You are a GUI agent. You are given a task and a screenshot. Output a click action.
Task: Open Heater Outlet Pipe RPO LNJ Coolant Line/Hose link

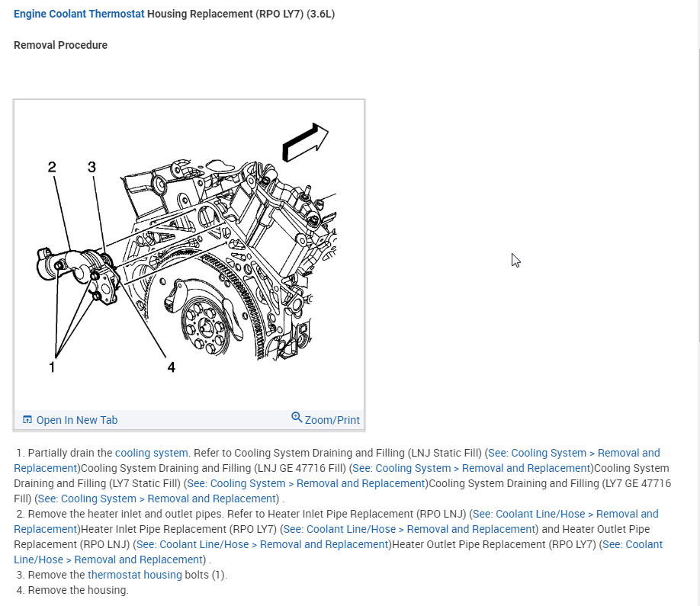pyautogui.click(x=262, y=544)
